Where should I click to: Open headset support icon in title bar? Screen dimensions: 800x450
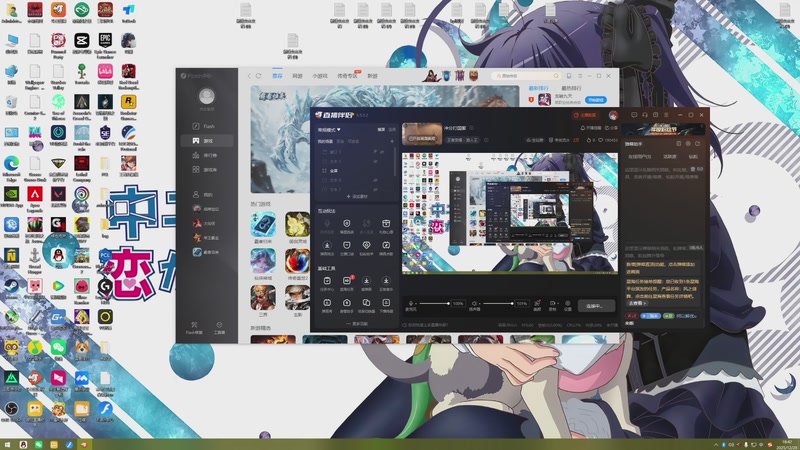tap(645, 115)
